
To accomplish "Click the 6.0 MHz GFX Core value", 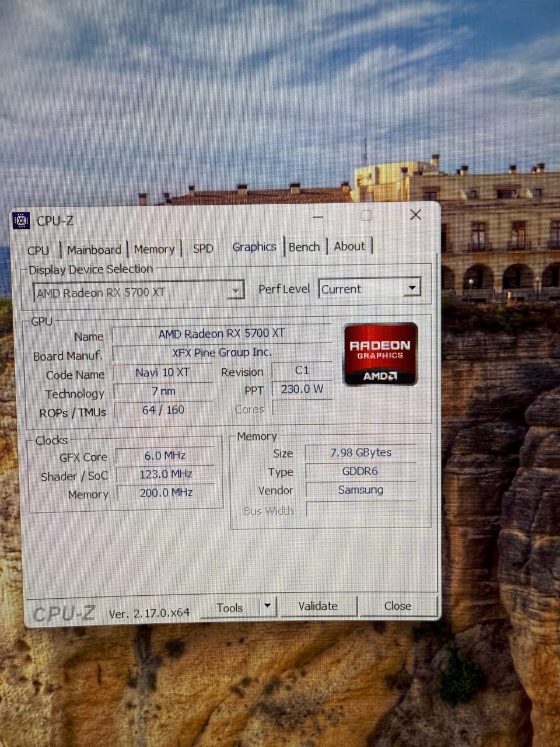I will point(165,455).
